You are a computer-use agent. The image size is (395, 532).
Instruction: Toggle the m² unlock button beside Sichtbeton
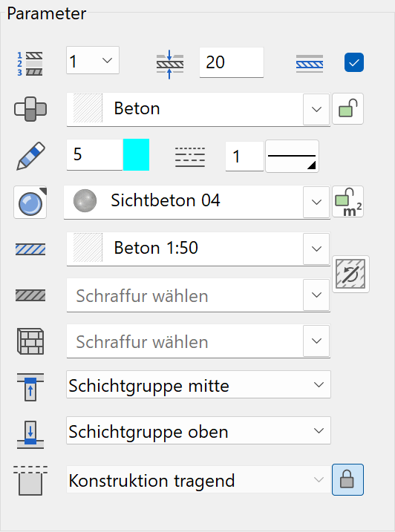coord(347,202)
